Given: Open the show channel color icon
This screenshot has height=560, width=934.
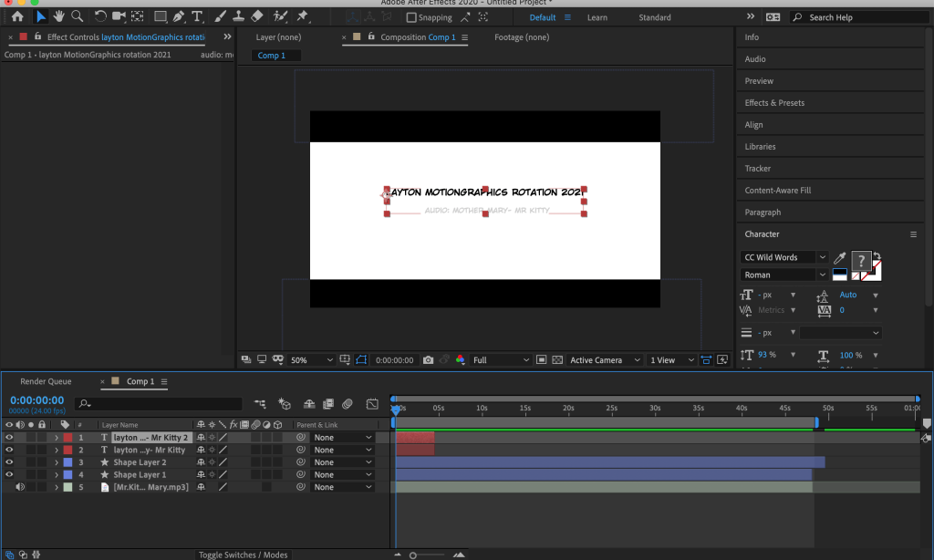Looking at the screenshot, I should 460,360.
